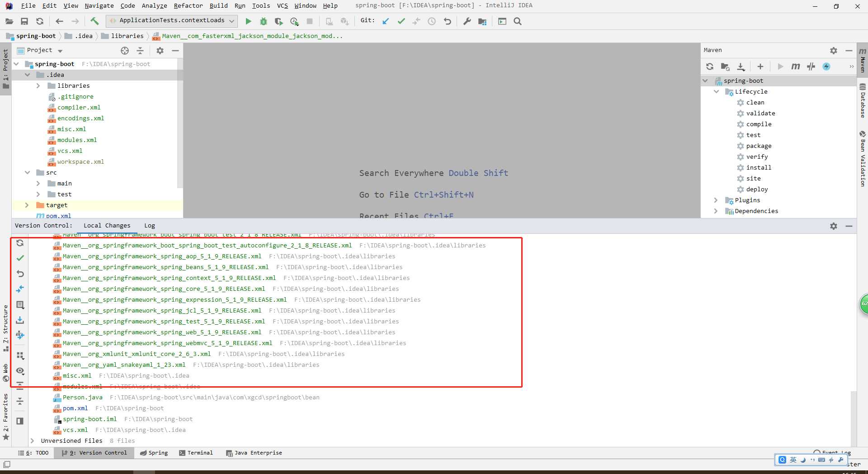Open Project Structure icon
This screenshot has height=474, width=868.
[x=482, y=21]
